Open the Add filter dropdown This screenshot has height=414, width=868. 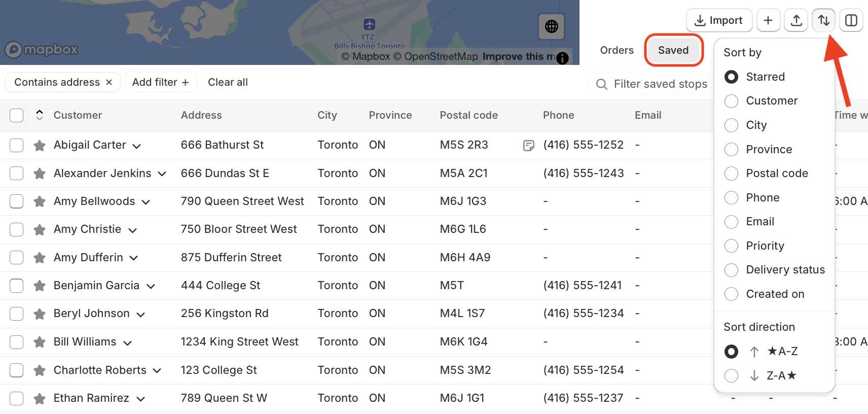pos(161,82)
